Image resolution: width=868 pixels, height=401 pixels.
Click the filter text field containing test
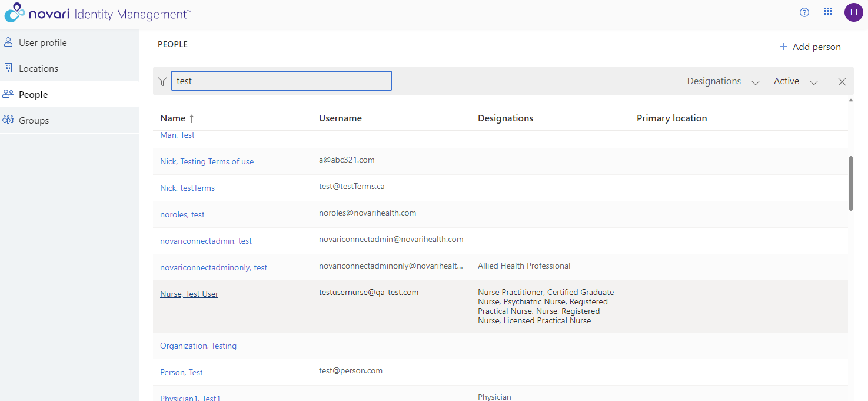point(281,81)
